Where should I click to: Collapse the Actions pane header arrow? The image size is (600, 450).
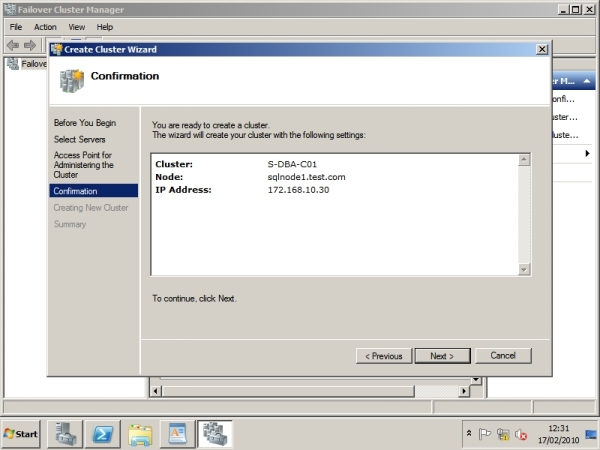(x=587, y=81)
